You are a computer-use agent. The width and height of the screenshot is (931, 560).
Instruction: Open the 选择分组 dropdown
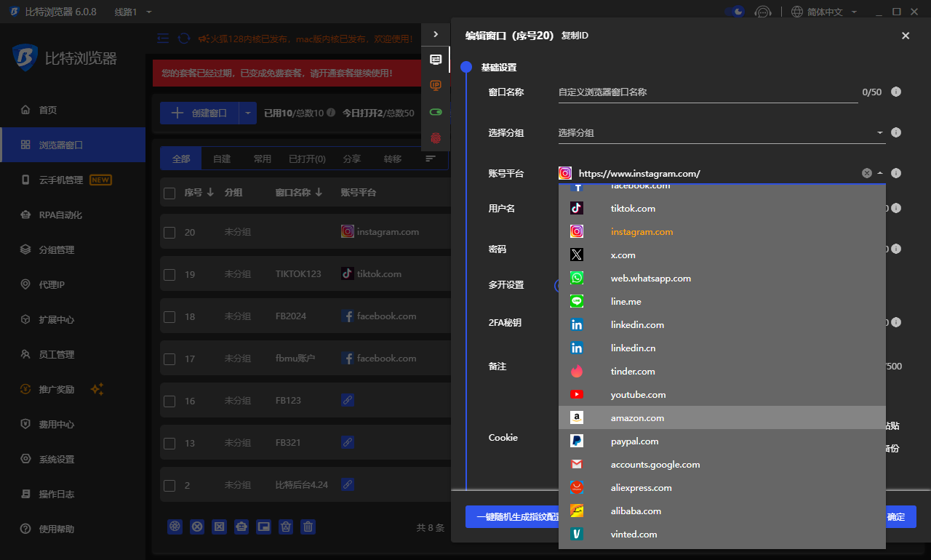click(722, 133)
